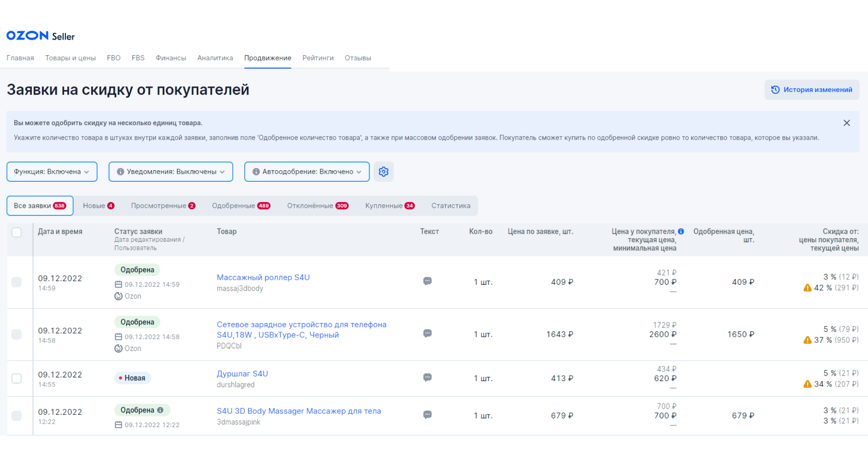
Task: Open the Товары и цены menu
Action: 70,58
